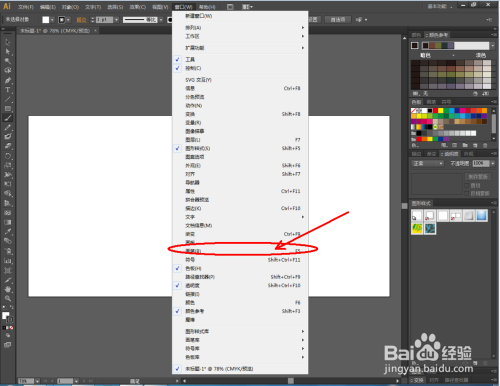Click the blue graphic style thumbnail
The height and width of the screenshot is (386, 500).
482,216
